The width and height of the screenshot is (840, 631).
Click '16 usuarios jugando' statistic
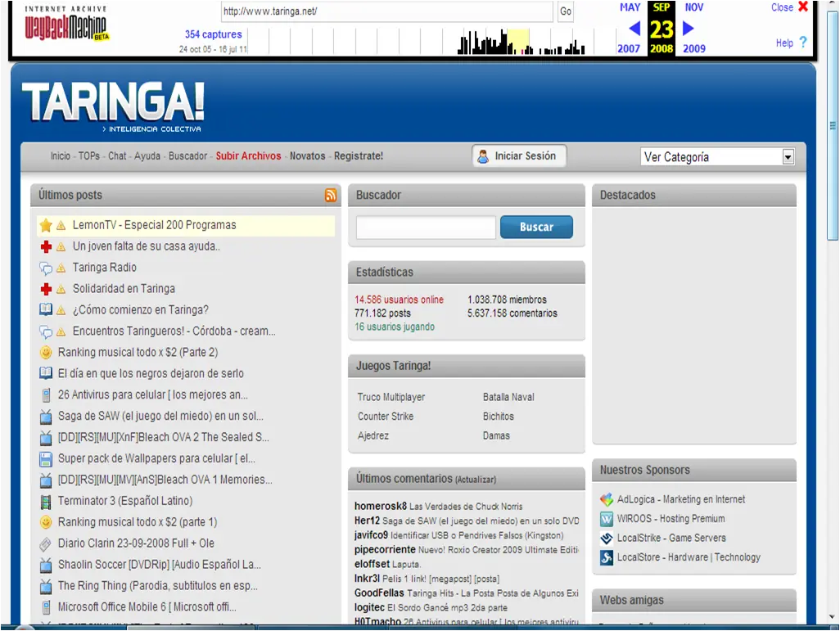coord(395,327)
